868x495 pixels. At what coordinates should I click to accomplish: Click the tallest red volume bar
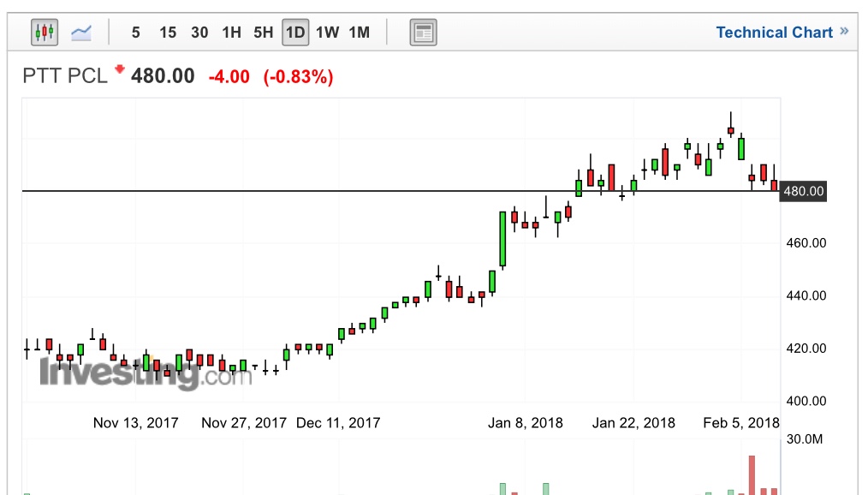752,475
